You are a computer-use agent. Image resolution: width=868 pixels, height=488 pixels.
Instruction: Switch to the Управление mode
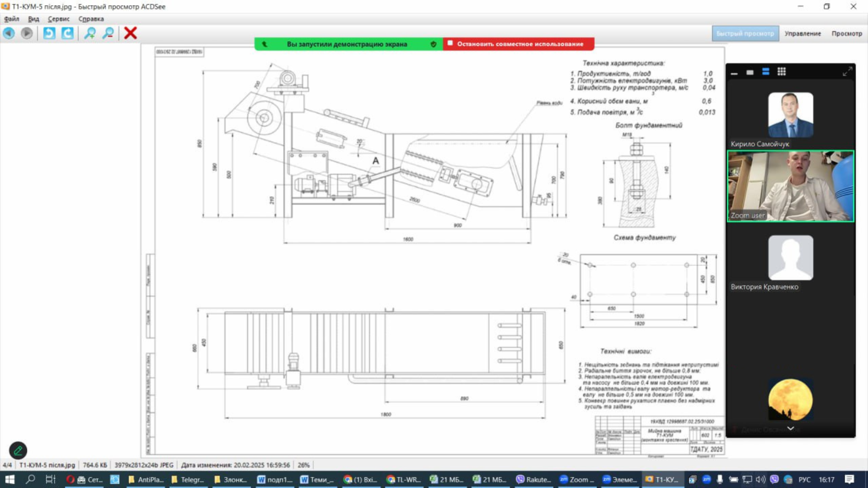click(x=802, y=33)
